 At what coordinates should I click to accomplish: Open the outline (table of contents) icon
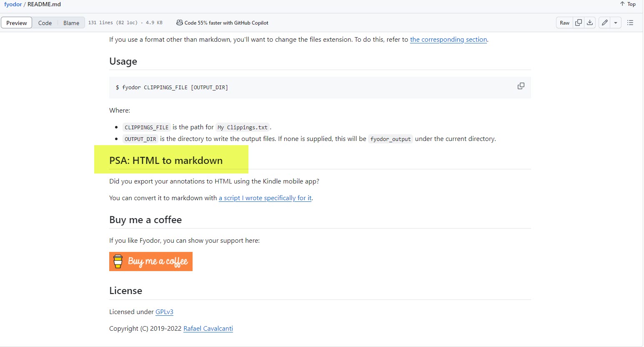(630, 23)
